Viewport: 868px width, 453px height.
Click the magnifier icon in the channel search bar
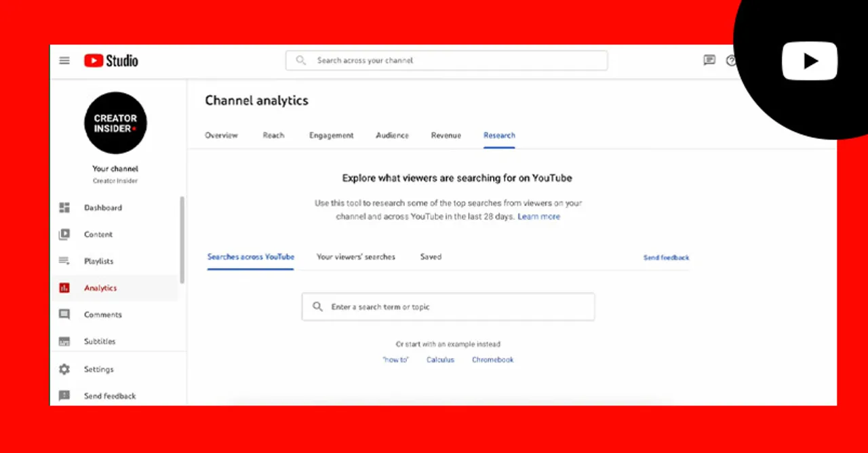(x=301, y=60)
